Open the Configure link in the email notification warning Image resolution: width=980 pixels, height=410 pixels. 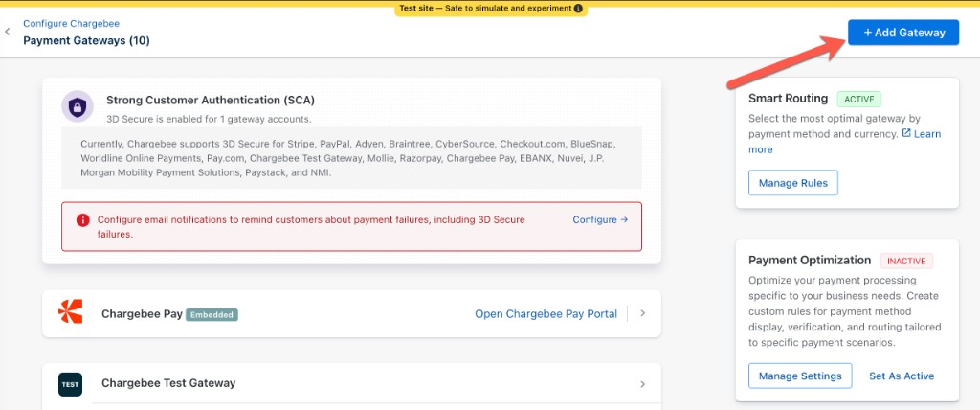(600, 219)
